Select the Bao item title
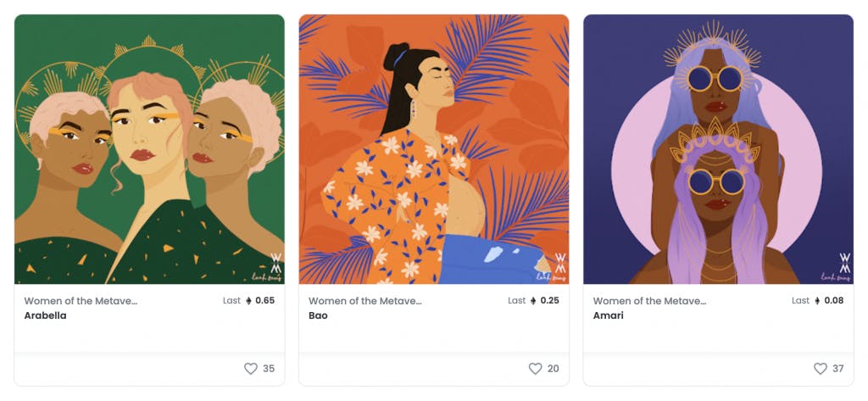 pyautogui.click(x=318, y=315)
